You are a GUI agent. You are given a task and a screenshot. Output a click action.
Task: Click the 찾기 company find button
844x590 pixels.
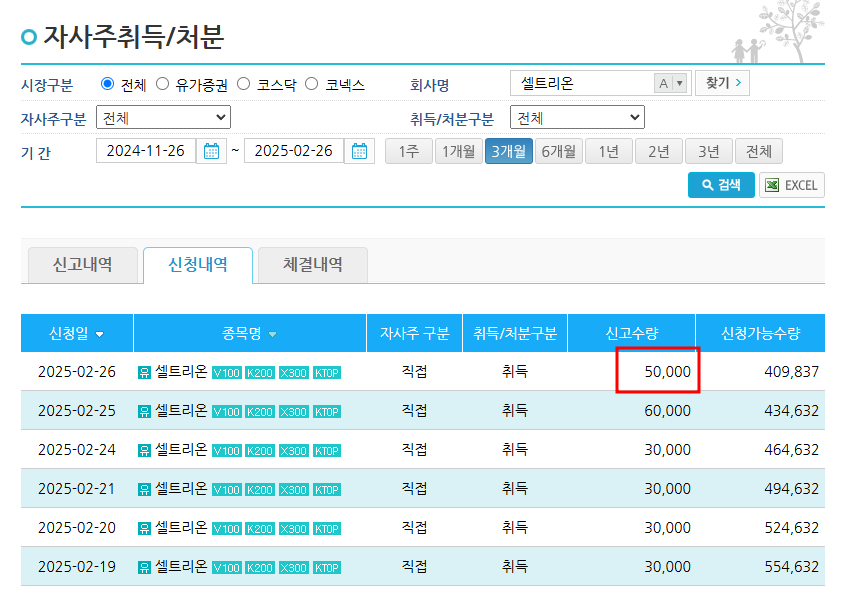tap(722, 83)
